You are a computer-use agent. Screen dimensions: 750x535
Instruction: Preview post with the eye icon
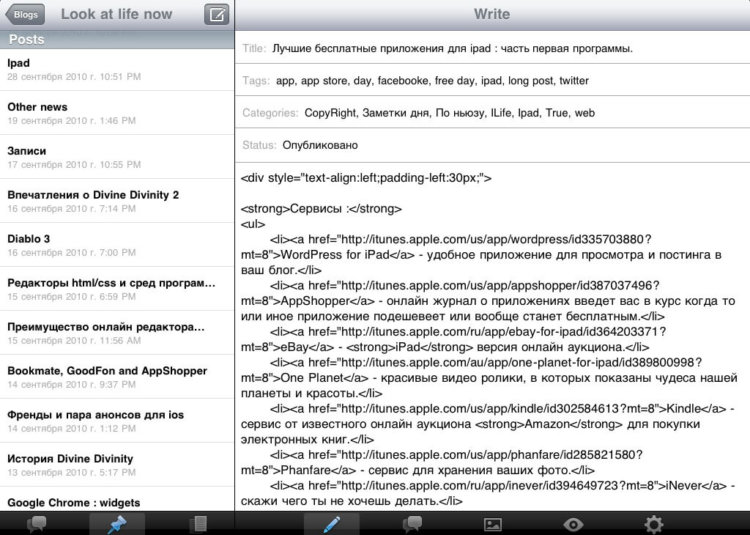[x=573, y=524]
